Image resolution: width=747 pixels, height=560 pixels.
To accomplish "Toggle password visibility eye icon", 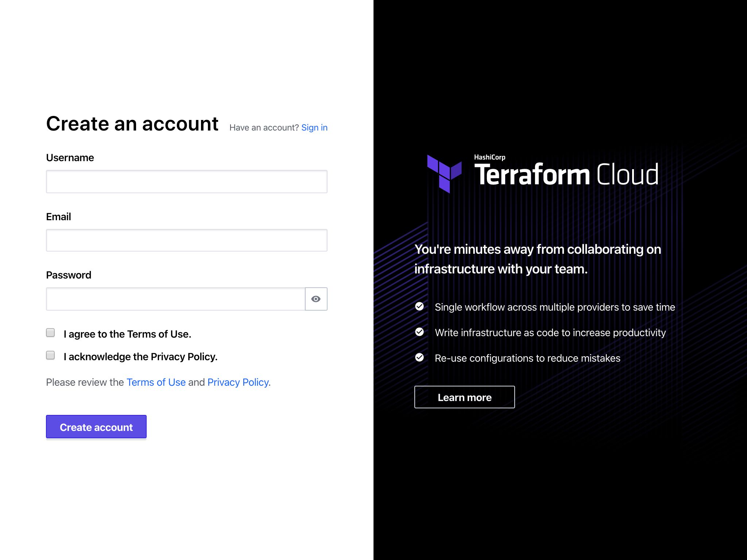I will click(316, 299).
